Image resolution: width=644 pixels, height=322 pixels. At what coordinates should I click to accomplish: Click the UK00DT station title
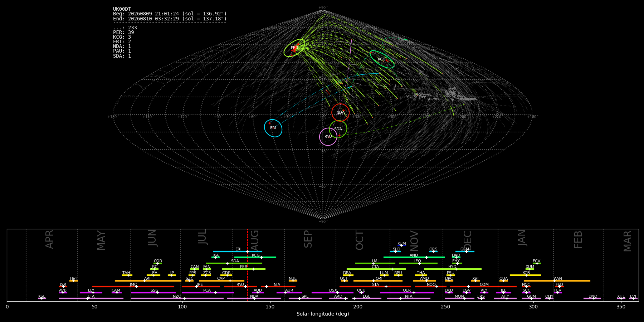coord(122,9)
